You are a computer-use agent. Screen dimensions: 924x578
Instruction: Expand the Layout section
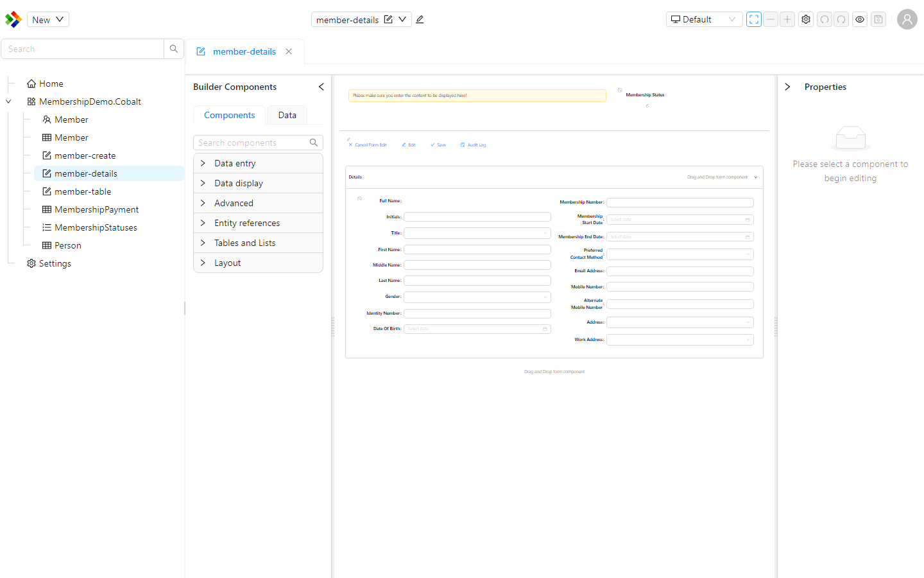(x=258, y=263)
